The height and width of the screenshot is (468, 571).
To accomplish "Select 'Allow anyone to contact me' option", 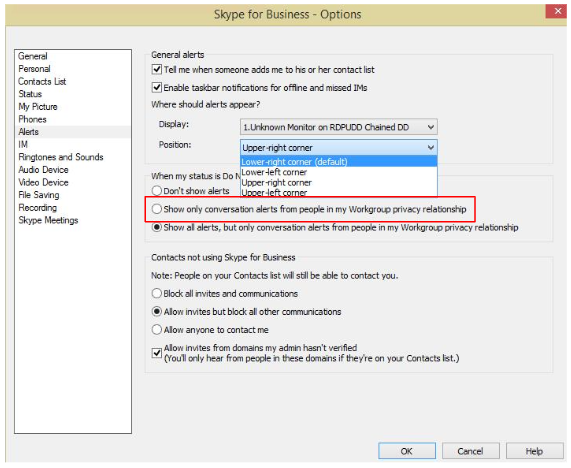I will pyautogui.click(x=157, y=330).
